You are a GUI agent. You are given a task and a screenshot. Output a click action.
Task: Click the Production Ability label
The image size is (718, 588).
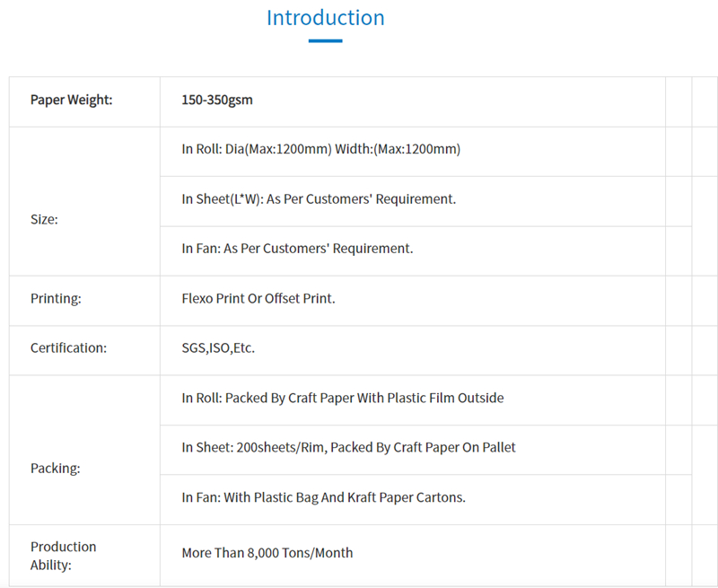pyautogui.click(x=63, y=556)
